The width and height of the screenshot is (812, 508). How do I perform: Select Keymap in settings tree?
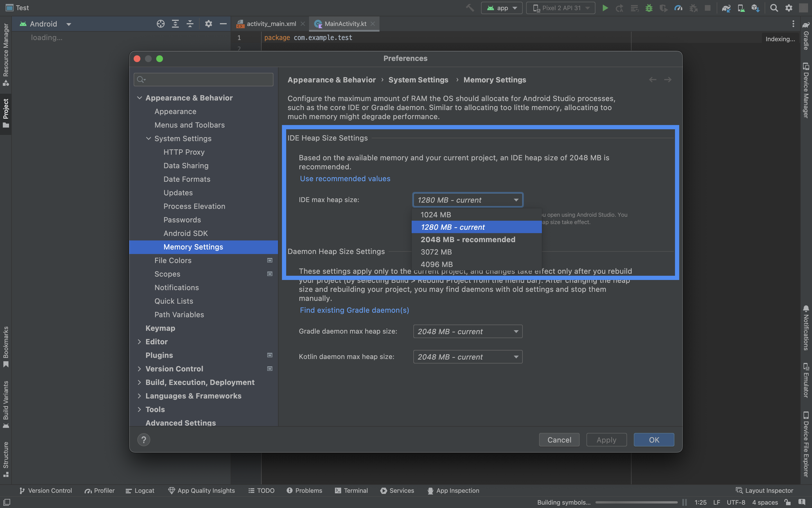click(x=203, y=328)
